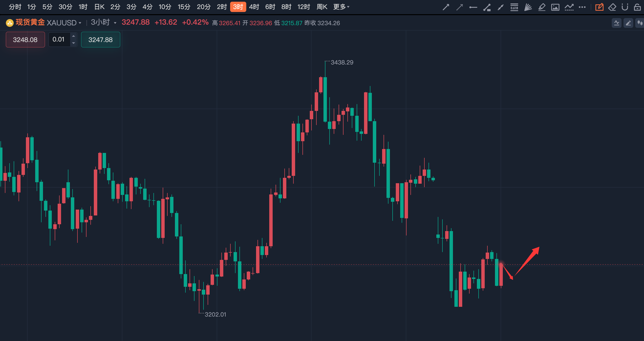Choose the highlighter marker tool
Image resolution: width=644 pixels, height=341 pixels.
pos(541,7)
